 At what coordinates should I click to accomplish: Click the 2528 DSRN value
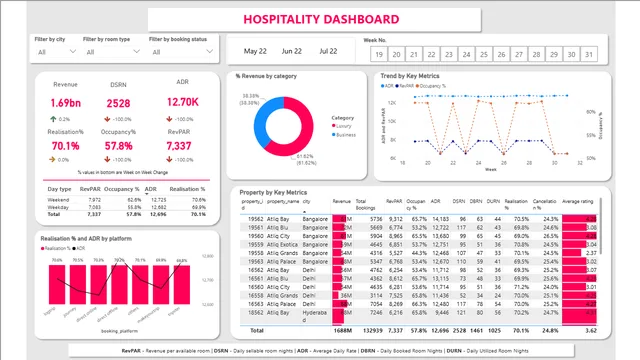point(118,103)
